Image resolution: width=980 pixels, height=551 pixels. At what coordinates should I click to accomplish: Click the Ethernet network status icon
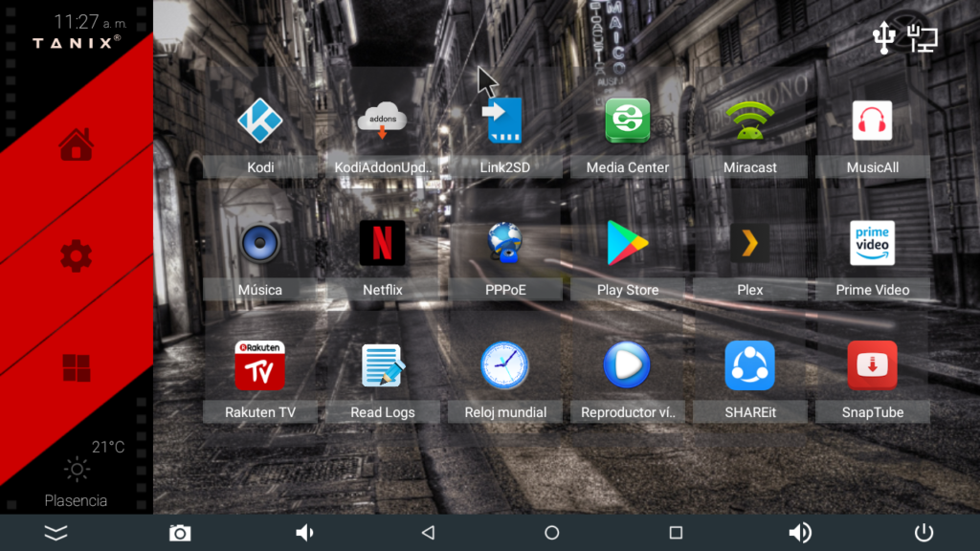tap(923, 38)
